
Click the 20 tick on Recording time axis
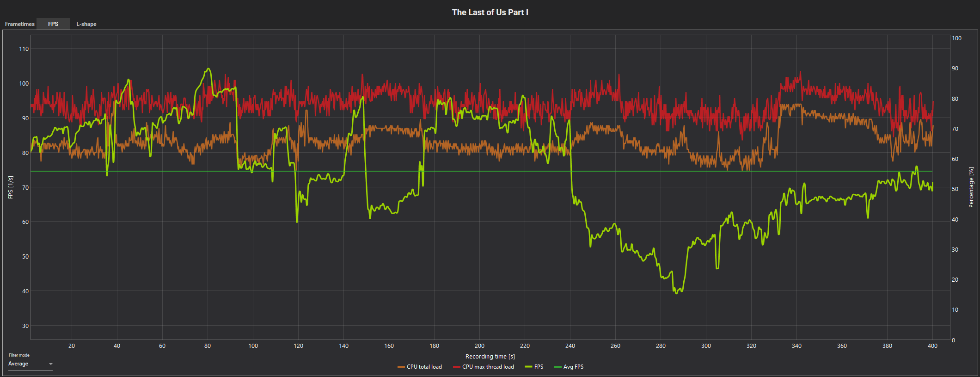[72, 346]
